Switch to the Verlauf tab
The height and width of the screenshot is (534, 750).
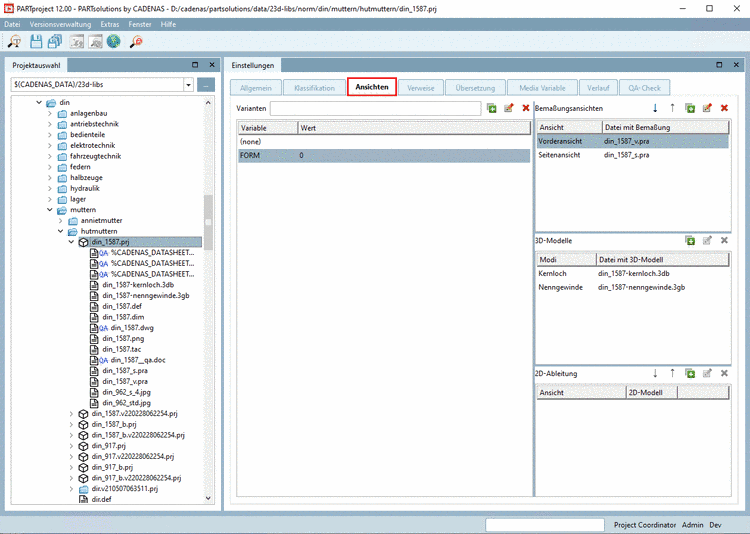(x=598, y=88)
